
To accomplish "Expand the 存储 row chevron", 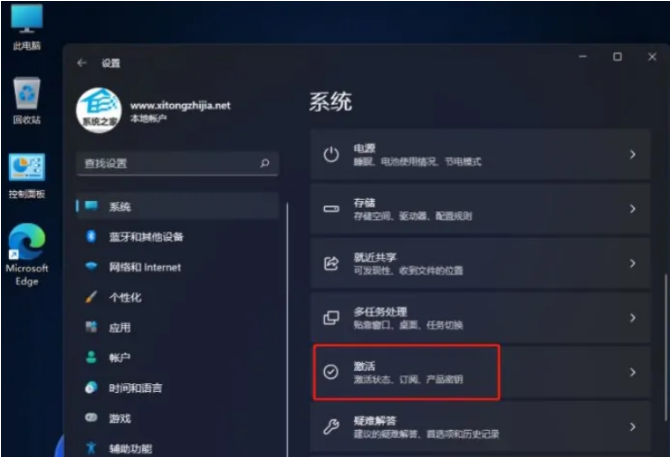I will point(633,209).
